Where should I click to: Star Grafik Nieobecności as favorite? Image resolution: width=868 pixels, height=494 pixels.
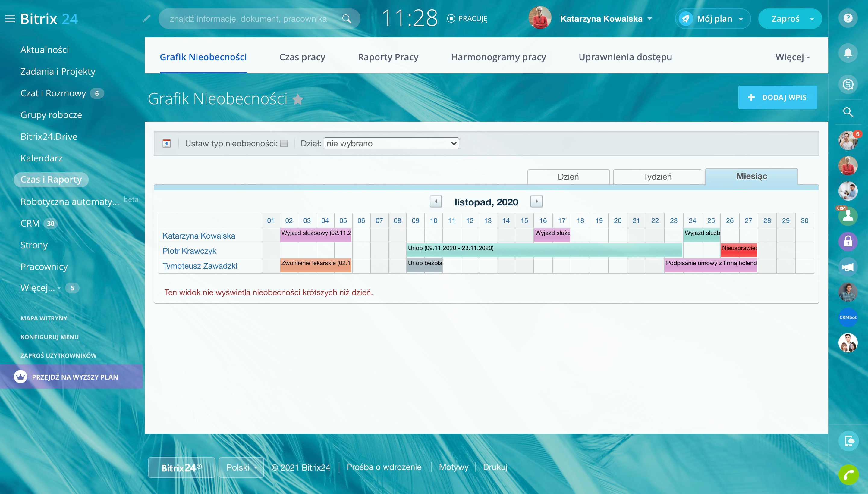[298, 99]
